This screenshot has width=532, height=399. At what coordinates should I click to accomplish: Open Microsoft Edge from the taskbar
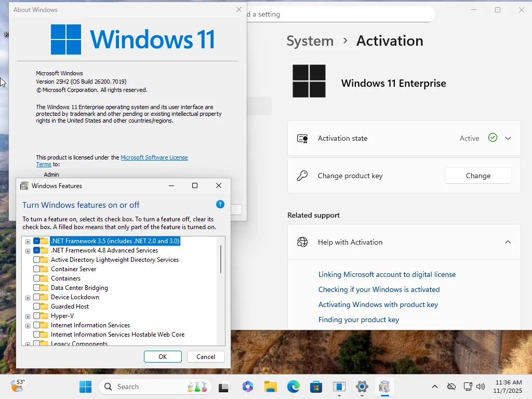point(293,387)
